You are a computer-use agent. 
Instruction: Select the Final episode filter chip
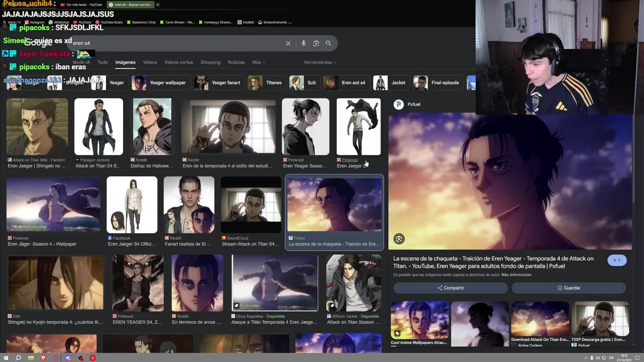437,82
